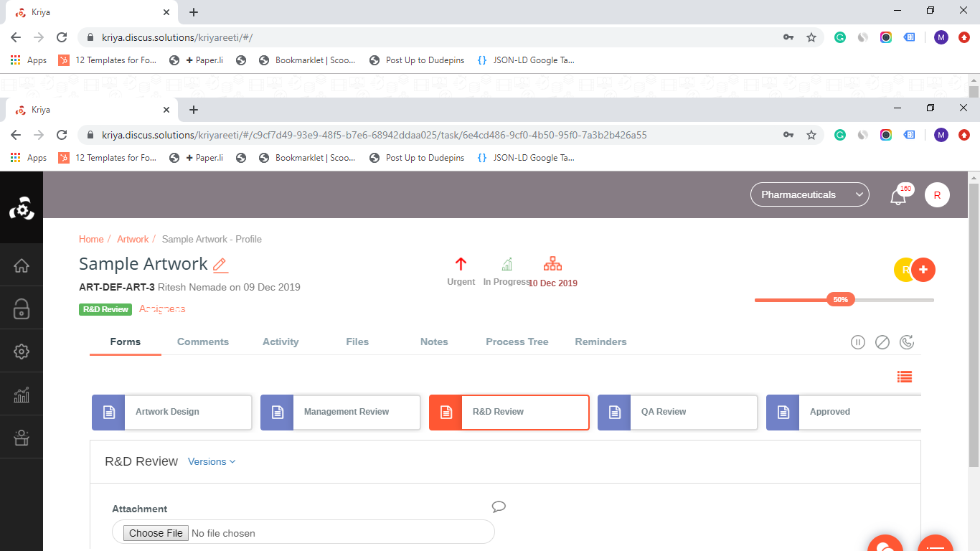Click the QA Review form document icon
The width and height of the screenshot is (980, 551).
tap(614, 413)
